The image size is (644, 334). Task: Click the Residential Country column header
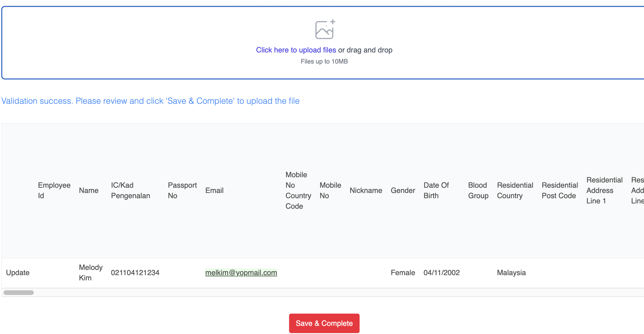pyautogui.click(x=515, y=190)
